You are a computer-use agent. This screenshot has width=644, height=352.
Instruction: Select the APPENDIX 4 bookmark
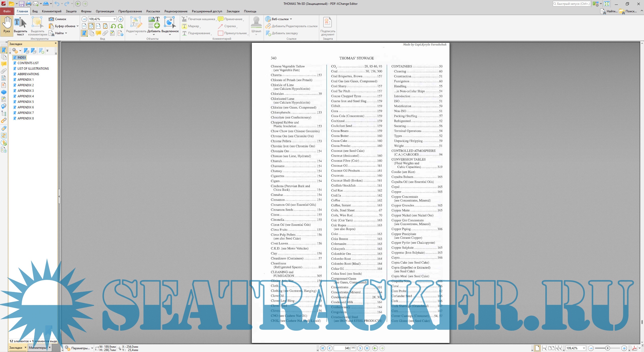pos(25,96)
